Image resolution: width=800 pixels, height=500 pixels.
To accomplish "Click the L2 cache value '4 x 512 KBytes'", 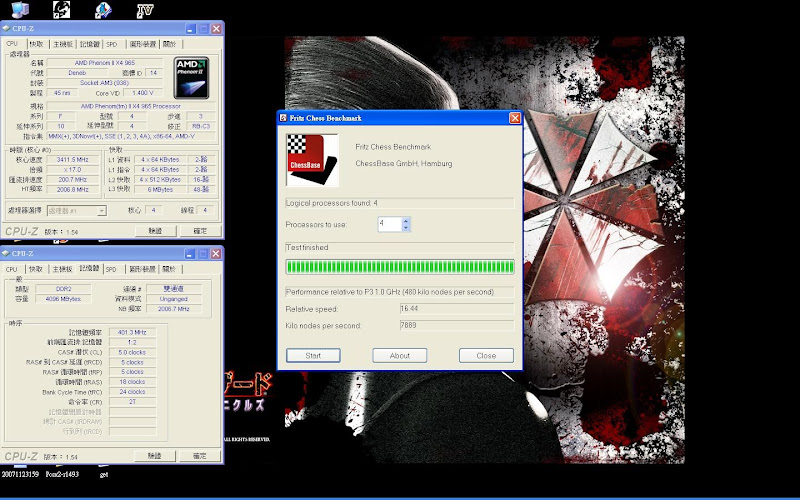I will point(160,180).
